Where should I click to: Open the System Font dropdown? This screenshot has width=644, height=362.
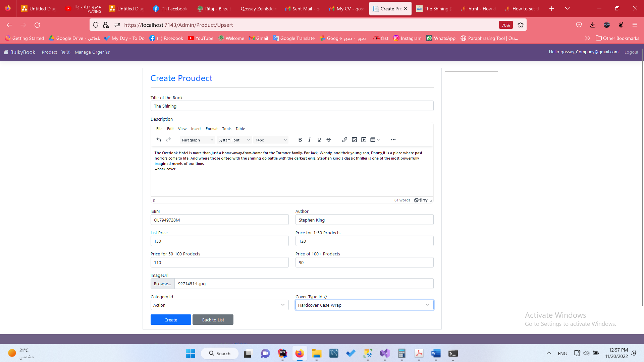tap(234, 140)
